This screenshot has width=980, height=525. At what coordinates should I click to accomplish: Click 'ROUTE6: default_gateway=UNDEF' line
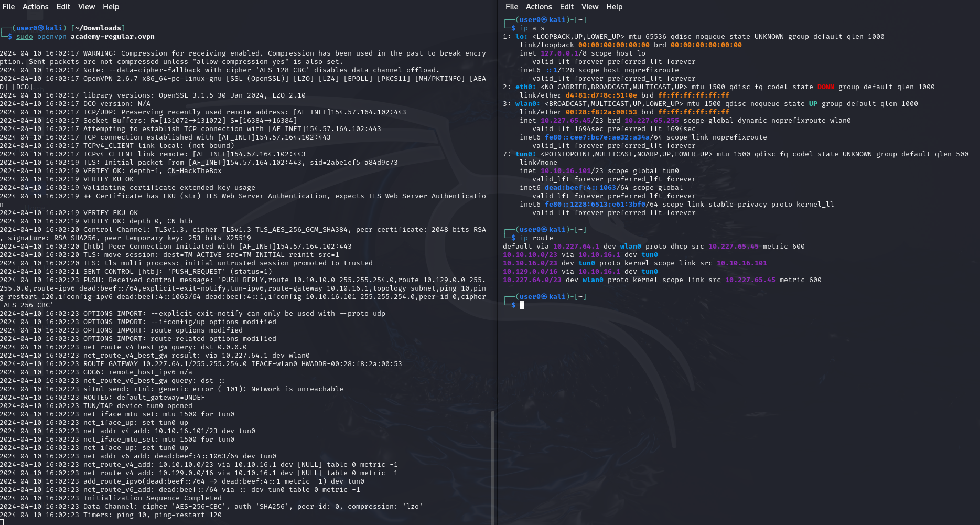point(144,398)
